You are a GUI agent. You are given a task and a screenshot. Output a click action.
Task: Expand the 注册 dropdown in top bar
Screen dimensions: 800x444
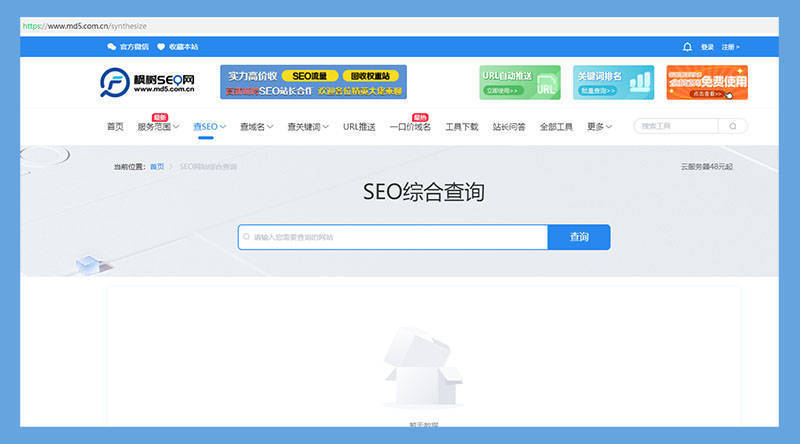[731, 47]
